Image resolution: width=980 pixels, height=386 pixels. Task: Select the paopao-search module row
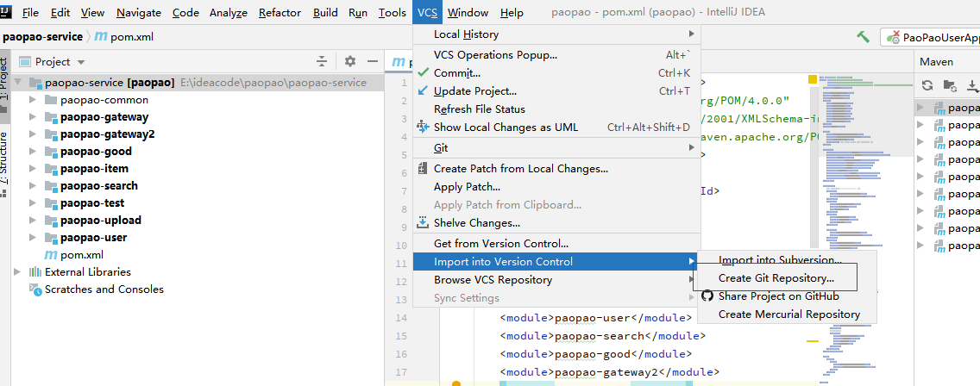198,185
